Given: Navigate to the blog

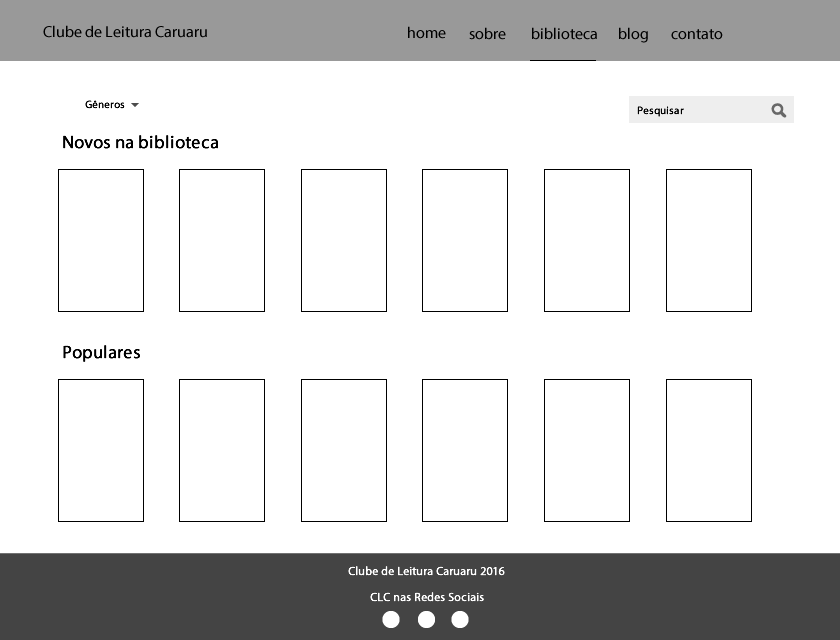Looking at the screenshot, I should tap(633, 34).
